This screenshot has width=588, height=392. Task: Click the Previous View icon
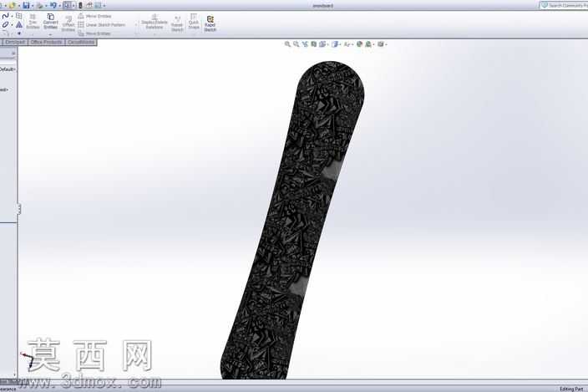tap(305, 44)
